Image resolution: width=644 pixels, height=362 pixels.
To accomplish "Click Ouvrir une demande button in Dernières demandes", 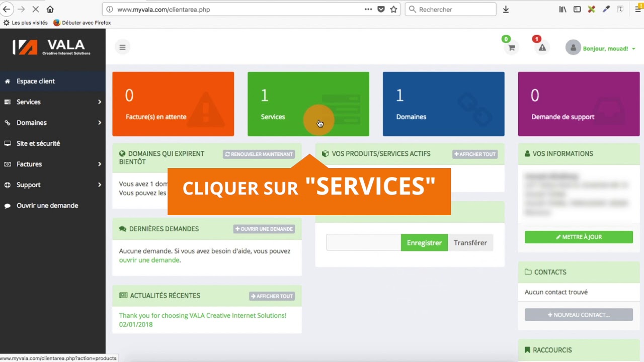I will 264,229.
